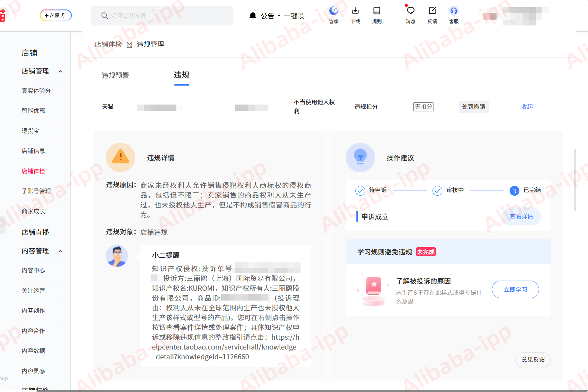
Task: Open 关注运营 in the sidebar
Action: coord(33,290)
